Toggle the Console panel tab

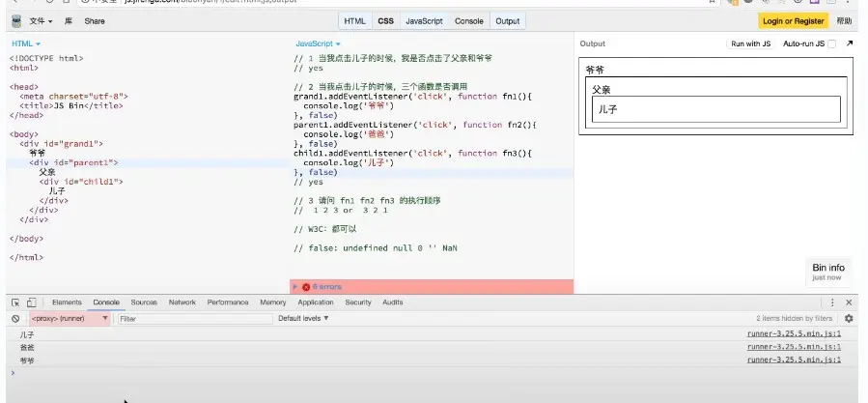pyautogui.click(x=469, y=21)
